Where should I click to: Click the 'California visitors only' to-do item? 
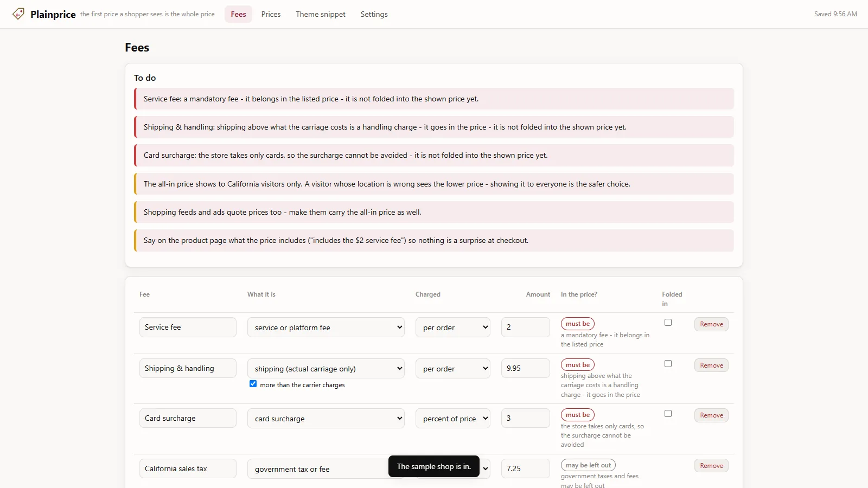pos(434,184)
